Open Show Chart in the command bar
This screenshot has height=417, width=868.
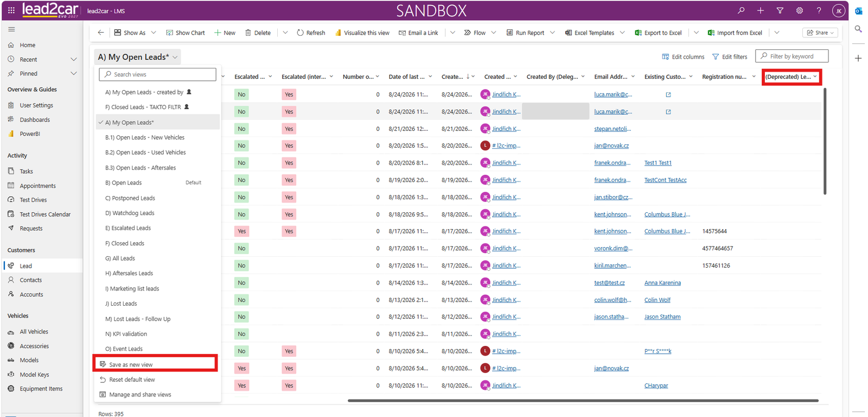[x=186, y=33]
